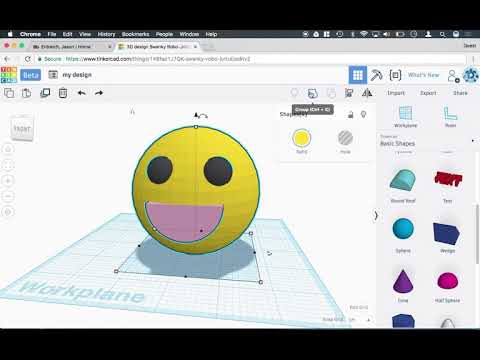
Task: Click the Tinkercad logo
Action: [x=9, y=75]
